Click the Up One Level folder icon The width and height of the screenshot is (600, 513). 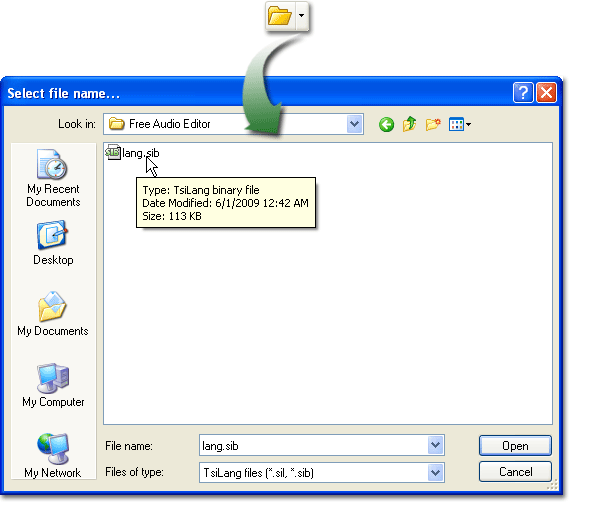coord(410,124)
